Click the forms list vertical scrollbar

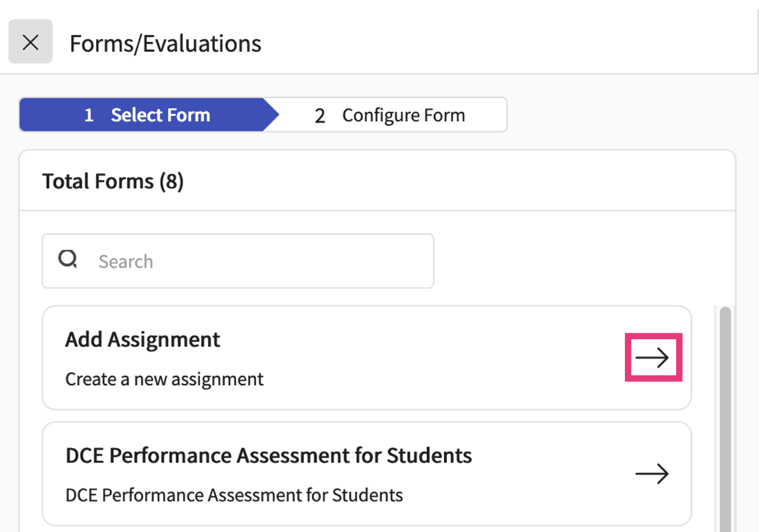coord(725,413)
